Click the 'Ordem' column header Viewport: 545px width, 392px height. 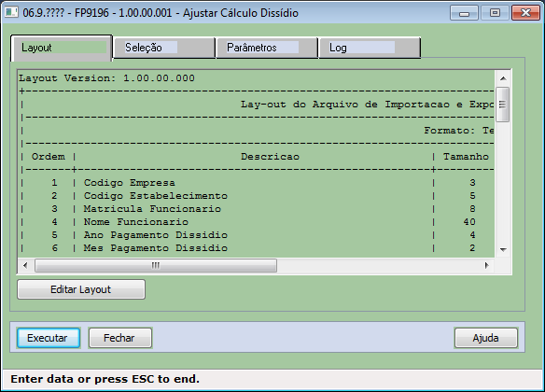pos(49,157)
